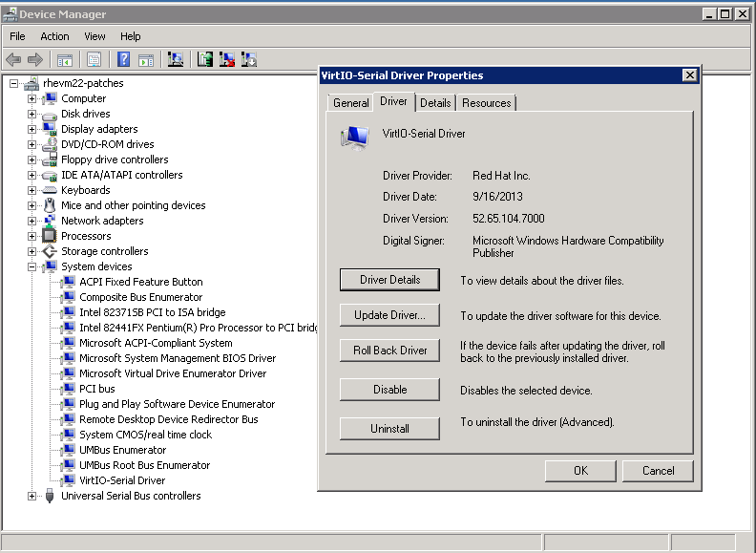The height and width of the screenshot is (553, 756).
Task: Click the Processors category icon
Action: (50, 236)
